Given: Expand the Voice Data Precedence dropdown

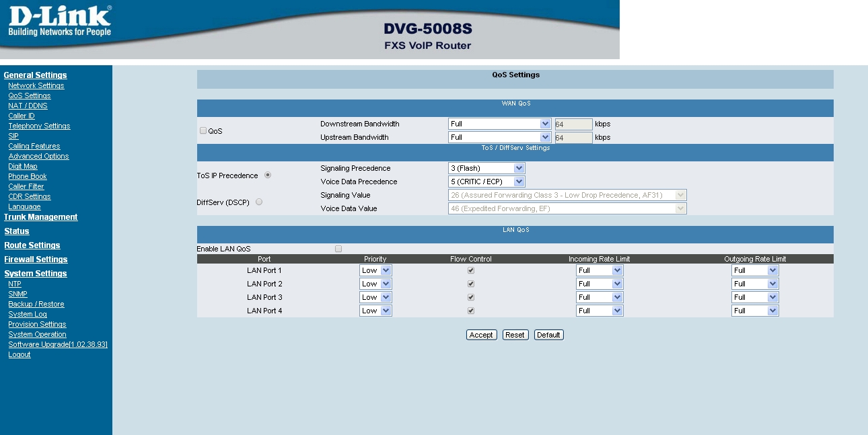Looking at the screenshot, I should (x=486, y=182).
